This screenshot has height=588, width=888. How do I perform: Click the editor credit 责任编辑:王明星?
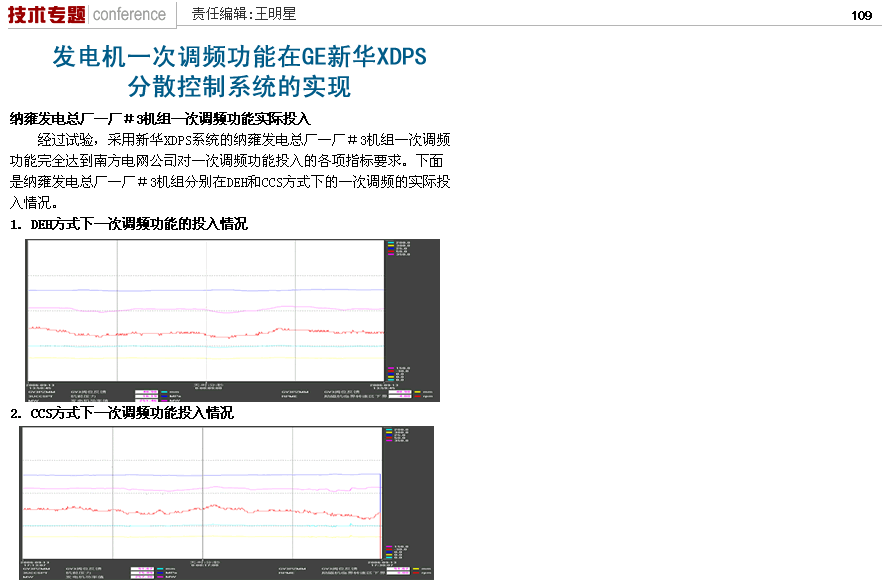tap(244, 14)
